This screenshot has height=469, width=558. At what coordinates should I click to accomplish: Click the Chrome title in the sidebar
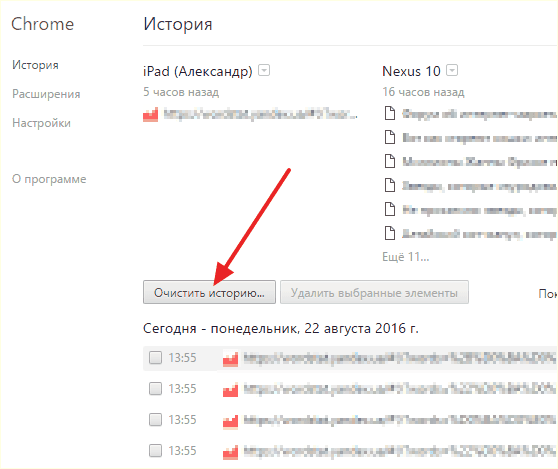tap(43, 24)
